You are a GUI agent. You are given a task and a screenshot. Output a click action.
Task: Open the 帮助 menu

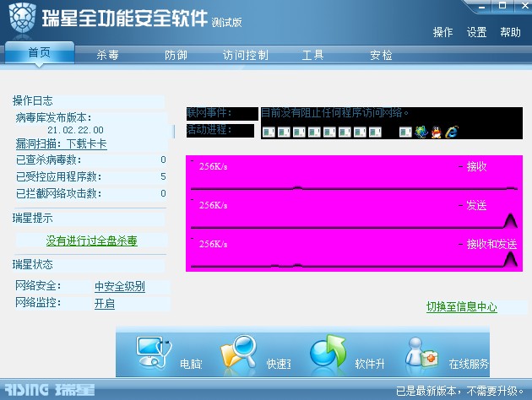pyautogui.click(x=510, y=32)
